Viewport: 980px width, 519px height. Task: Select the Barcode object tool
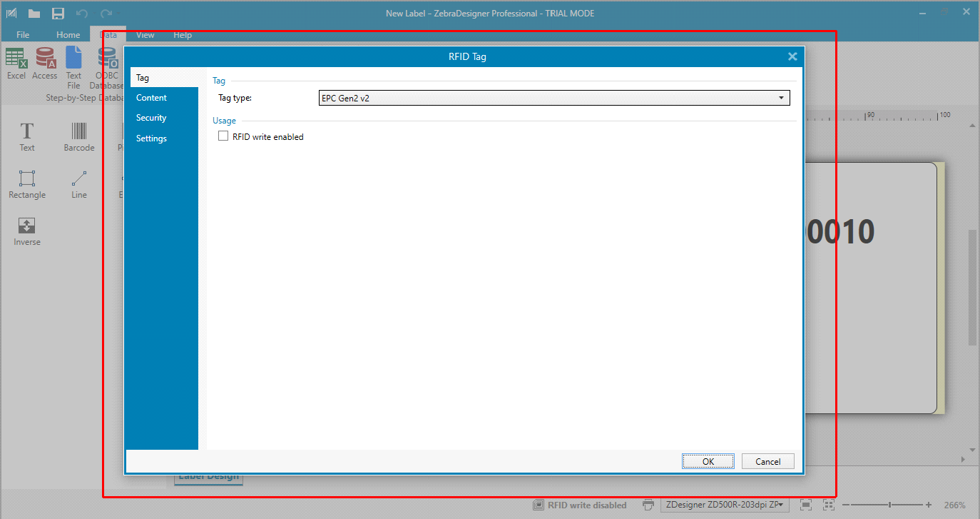79,131
